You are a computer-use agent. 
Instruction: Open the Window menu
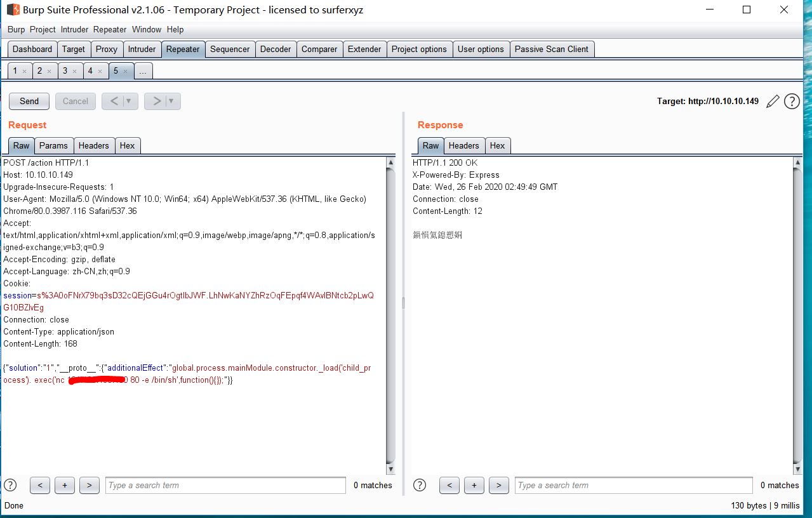(147, 29)
